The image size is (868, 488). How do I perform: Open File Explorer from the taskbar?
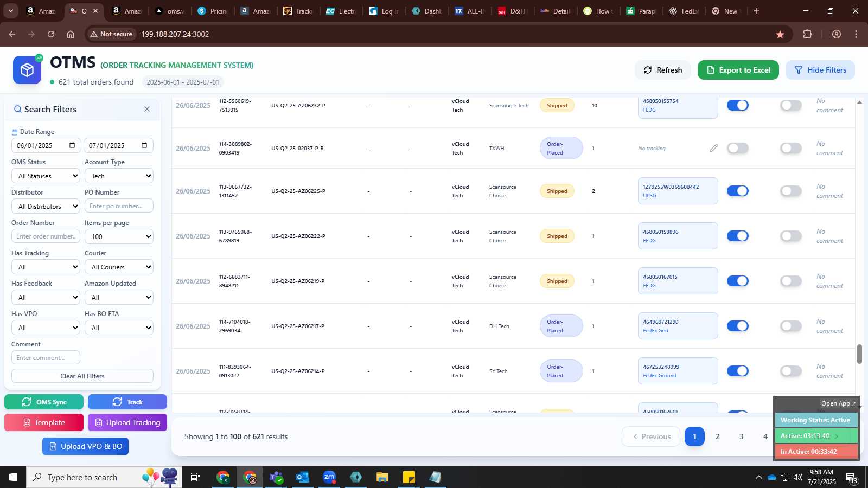382,477
